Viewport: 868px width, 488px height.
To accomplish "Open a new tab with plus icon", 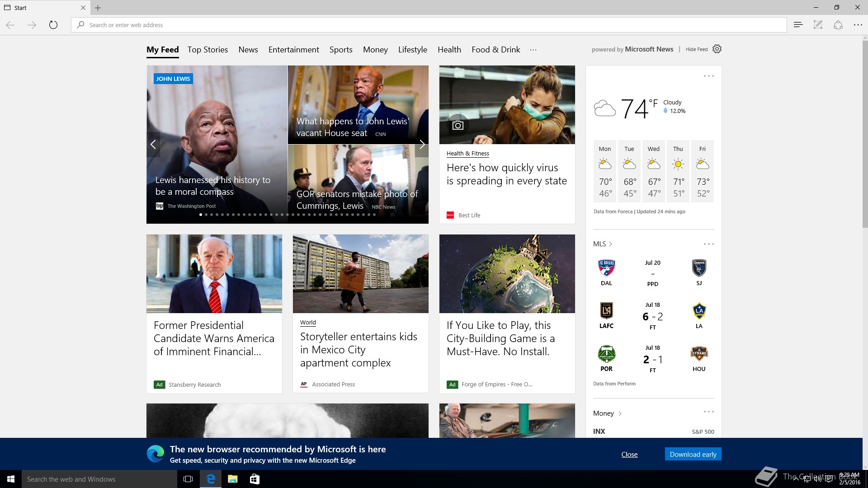I will (x=98, y=8).
